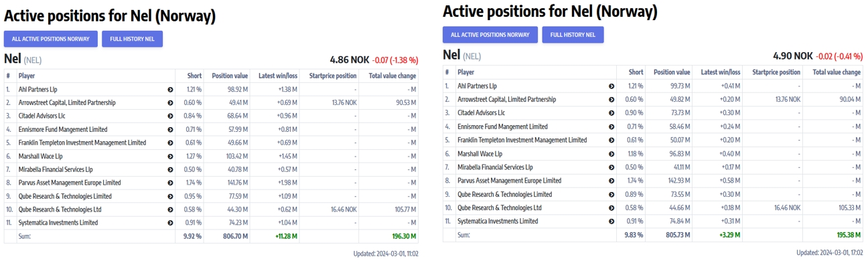The width and height of the screenshot is (868, 265).
Task: Open Marshall Wace Llp player link in 17:02 table
Action: click(480, 154)
